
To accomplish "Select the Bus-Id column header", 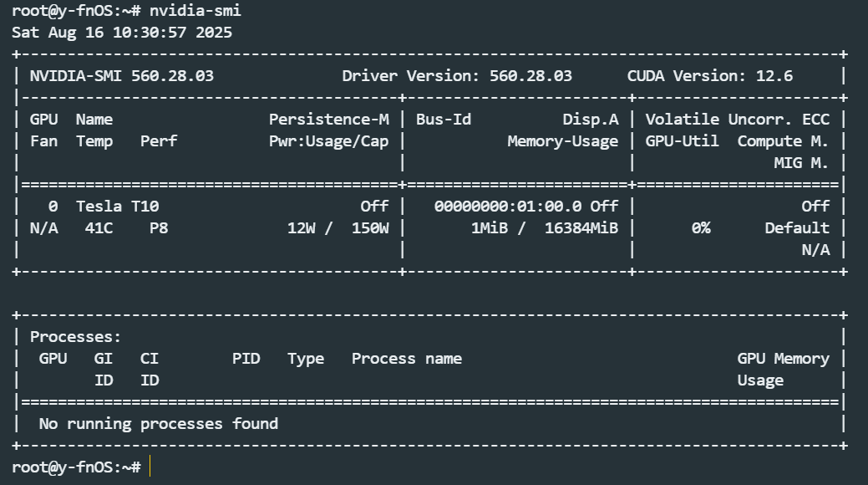I will point(443,120).
